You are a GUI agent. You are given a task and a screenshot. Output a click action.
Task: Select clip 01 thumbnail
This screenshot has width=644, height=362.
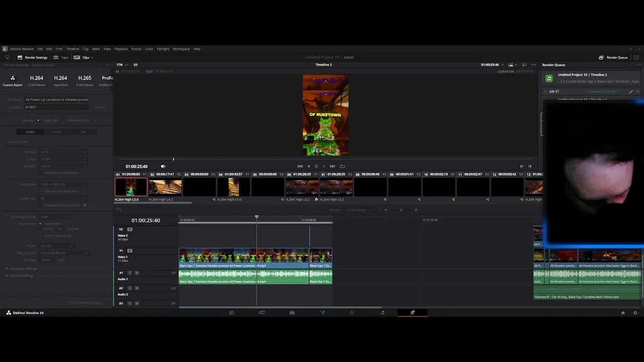[131, 187]
